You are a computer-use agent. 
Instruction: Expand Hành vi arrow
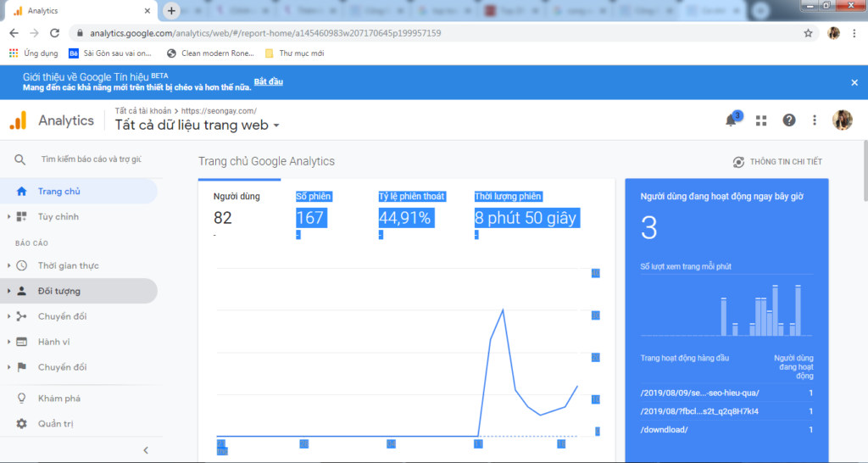coord(8,342)
